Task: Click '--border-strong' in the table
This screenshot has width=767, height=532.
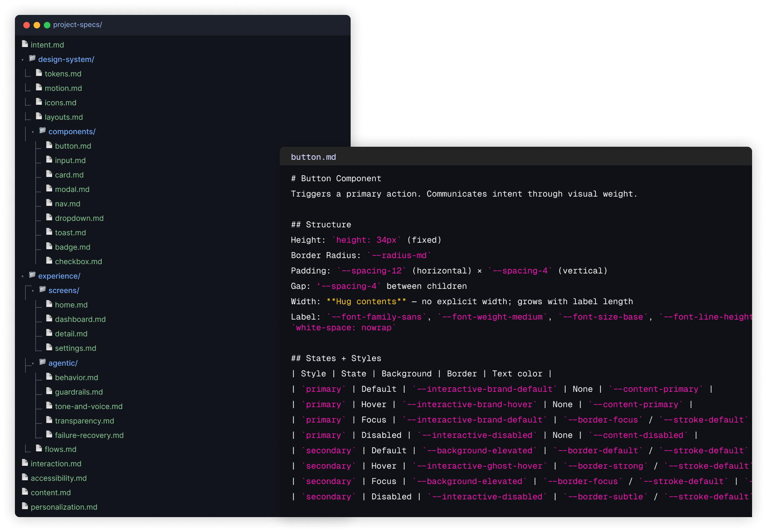Action: point(606,466)
